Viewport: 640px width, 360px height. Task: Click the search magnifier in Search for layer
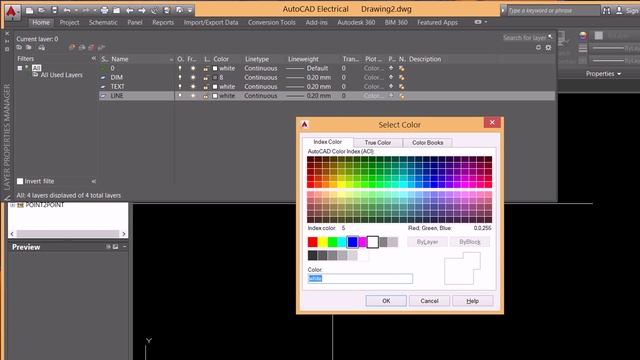(550, 37)
